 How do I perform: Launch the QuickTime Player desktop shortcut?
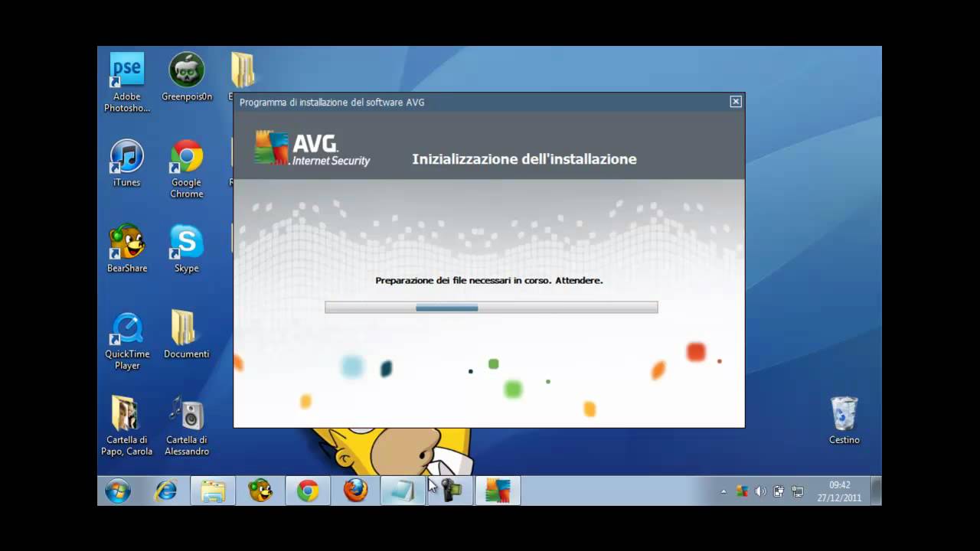127,341
